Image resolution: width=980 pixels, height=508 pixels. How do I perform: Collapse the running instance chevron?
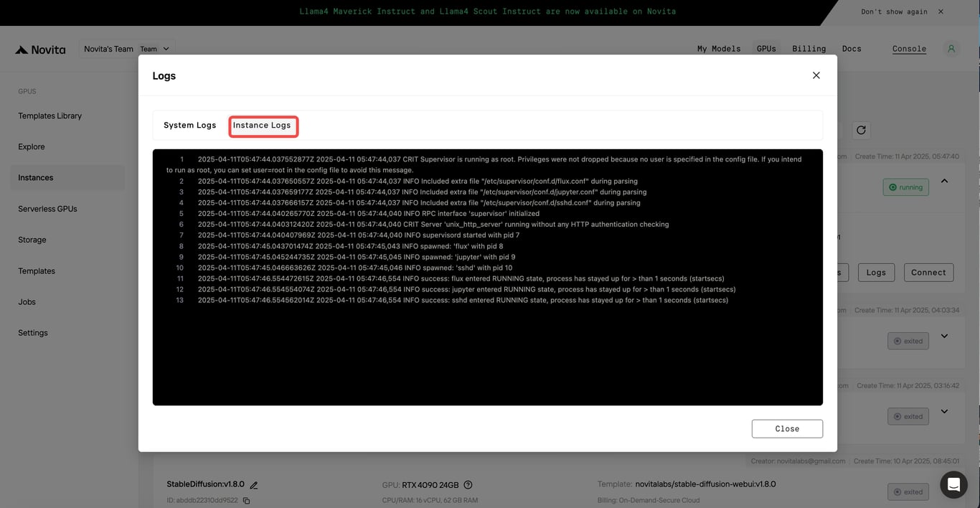(x=944, y=181)
